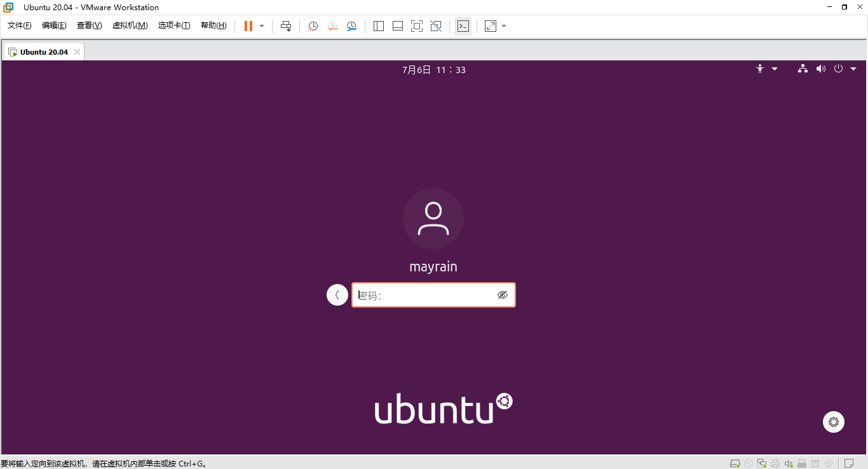Open the 虚拟机(M) menu
The height and width of the screenshot is (469, 868).
tap(130, 25)
